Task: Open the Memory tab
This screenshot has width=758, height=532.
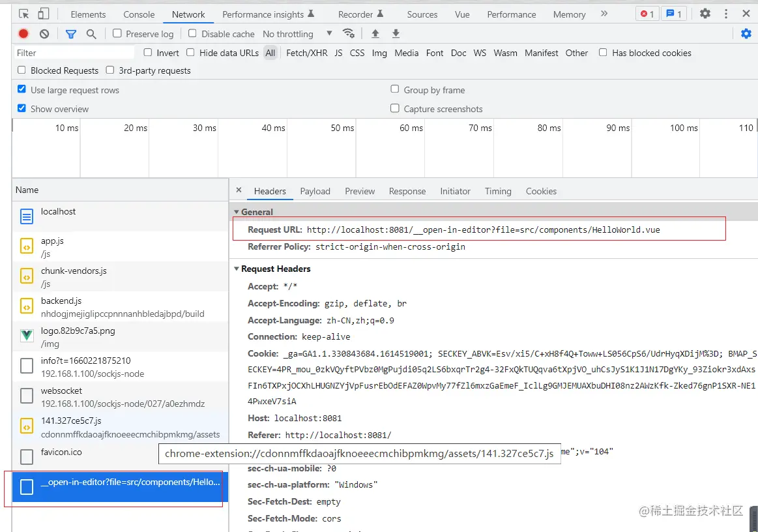Action: click(x=569, y=14)
